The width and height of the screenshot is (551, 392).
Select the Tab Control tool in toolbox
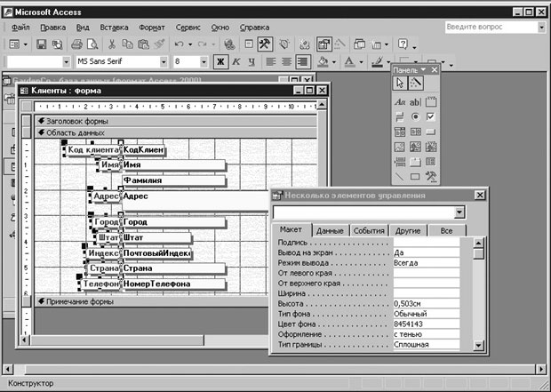(415, 162)
